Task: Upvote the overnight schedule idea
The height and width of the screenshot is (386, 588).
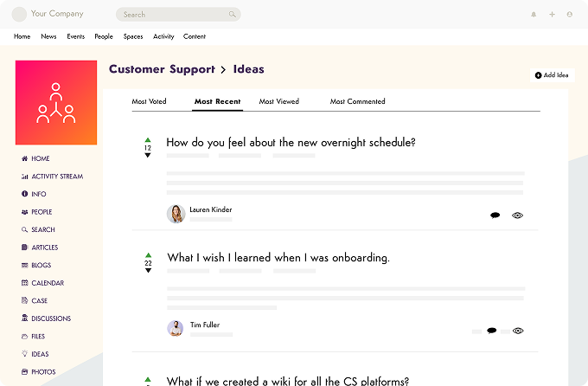Action: pos(148,140)
